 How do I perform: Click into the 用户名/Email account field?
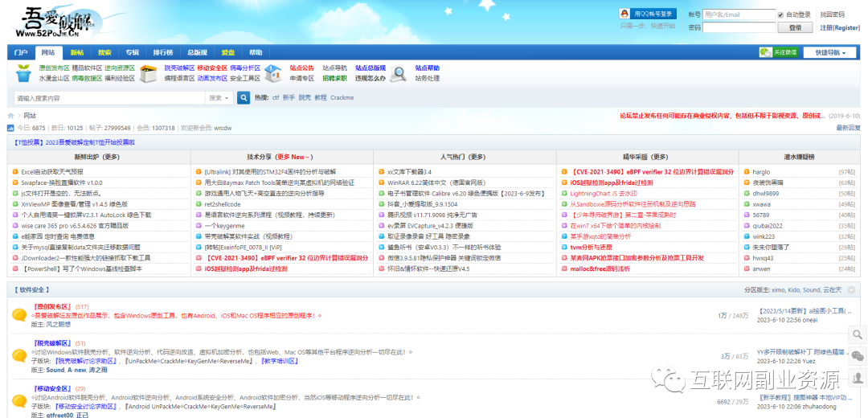pyautogui.click(x=738, y=14)
